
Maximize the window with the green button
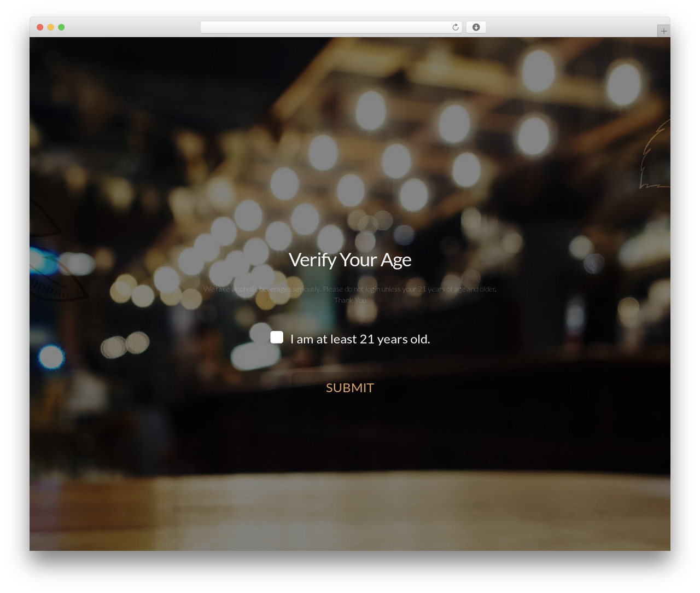(61, 27)
